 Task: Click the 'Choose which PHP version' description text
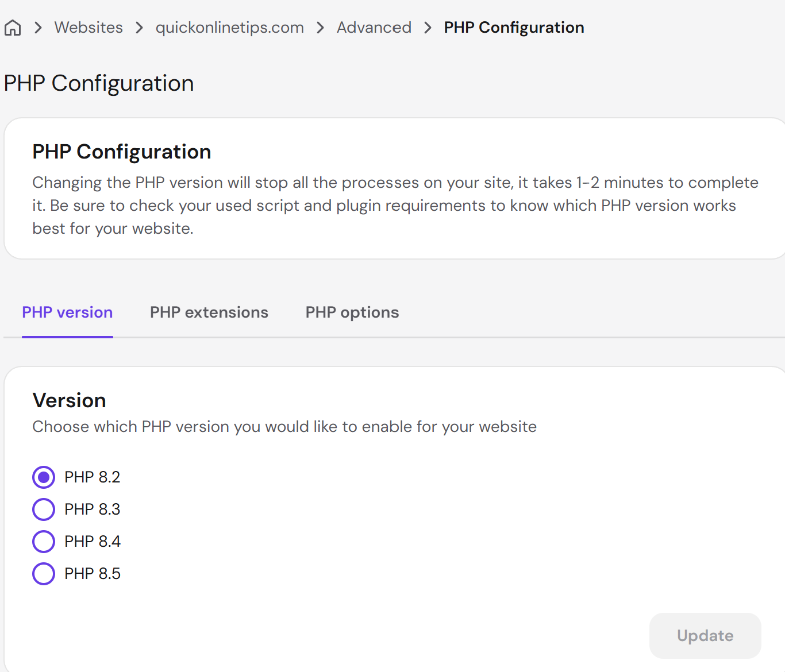tap(284, 427)
